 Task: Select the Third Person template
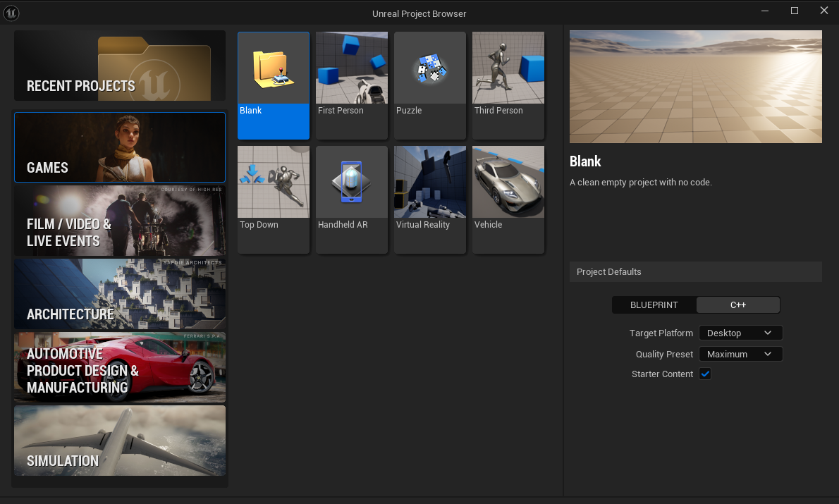click(508, 85)
